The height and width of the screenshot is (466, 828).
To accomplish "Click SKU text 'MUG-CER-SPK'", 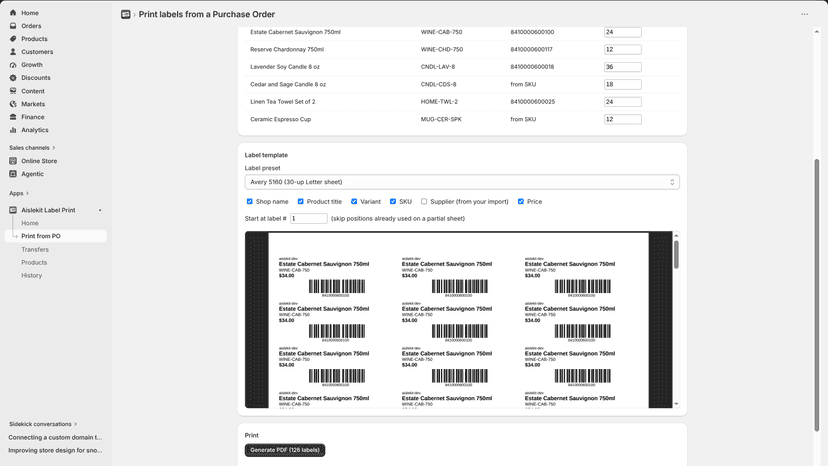I will point(441,119).
